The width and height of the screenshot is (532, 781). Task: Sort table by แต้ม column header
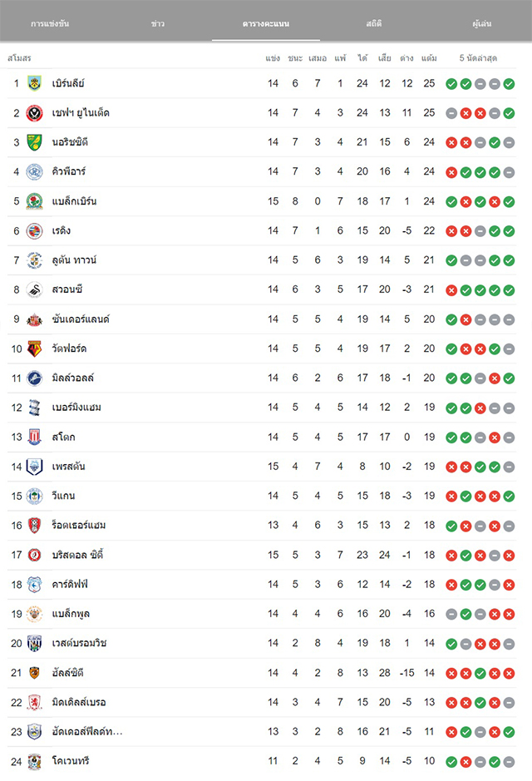429,58
